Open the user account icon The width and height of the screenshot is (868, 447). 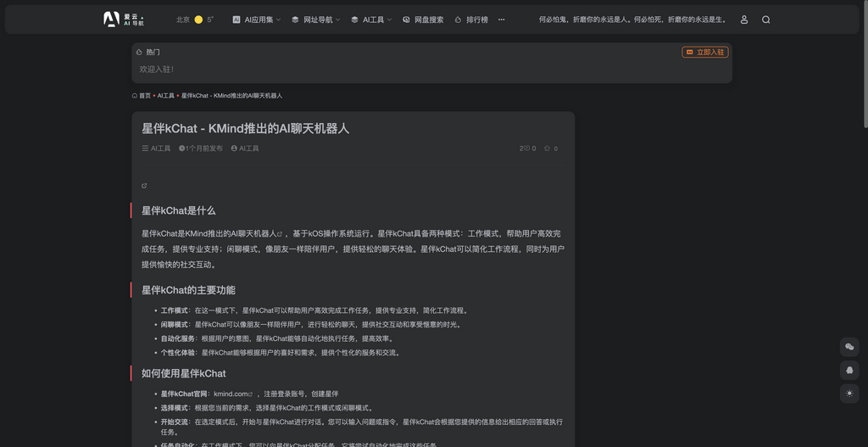[744, 20]
